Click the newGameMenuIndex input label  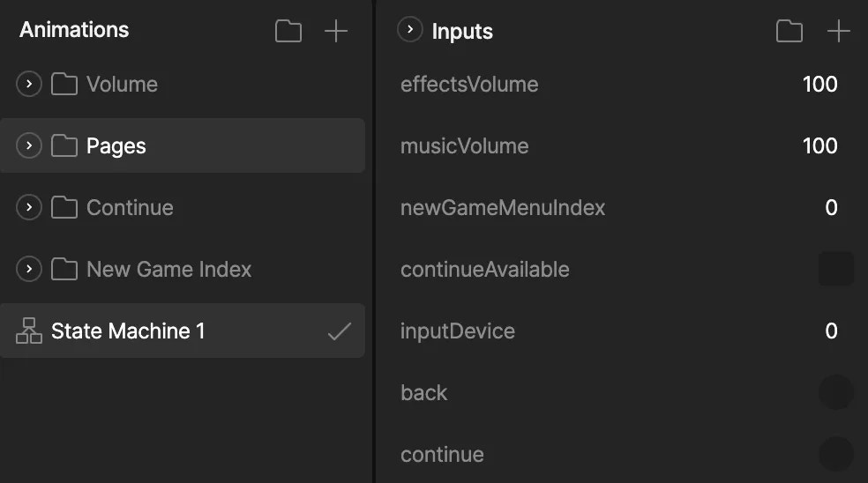503,208
